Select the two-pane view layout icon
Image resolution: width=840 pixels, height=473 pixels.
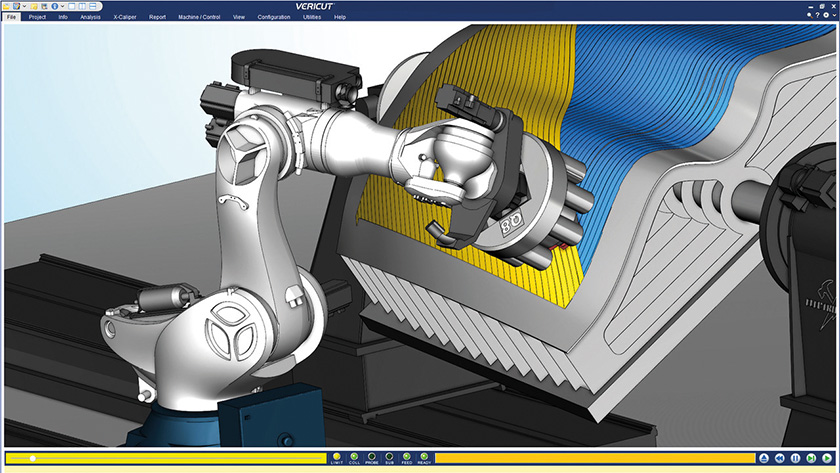coord(82,6)
